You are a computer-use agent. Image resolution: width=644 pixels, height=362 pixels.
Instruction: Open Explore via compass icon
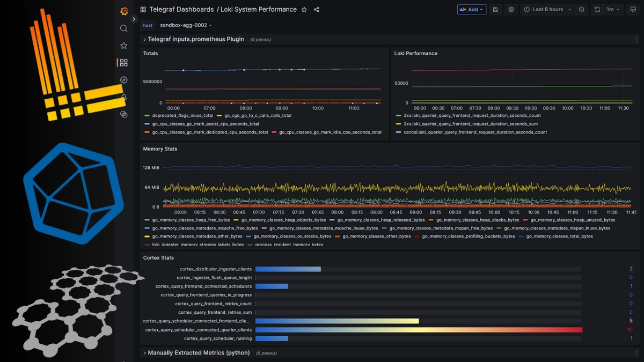(x=124, y=79)
